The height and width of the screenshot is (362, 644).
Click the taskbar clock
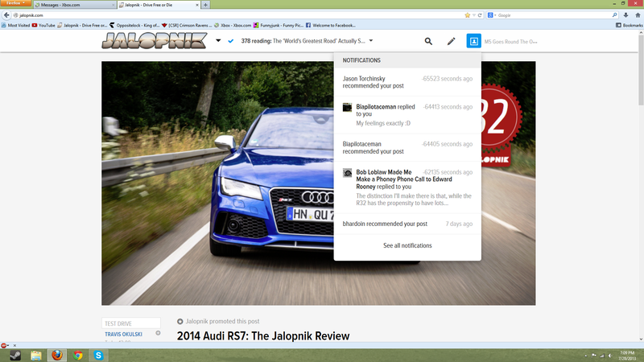[627, 356]
